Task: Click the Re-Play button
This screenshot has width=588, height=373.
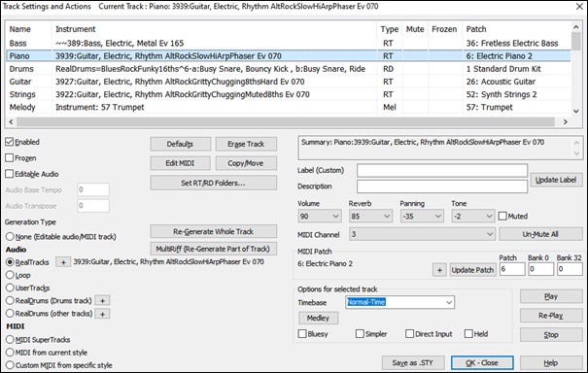Action: tap(551, 316)
